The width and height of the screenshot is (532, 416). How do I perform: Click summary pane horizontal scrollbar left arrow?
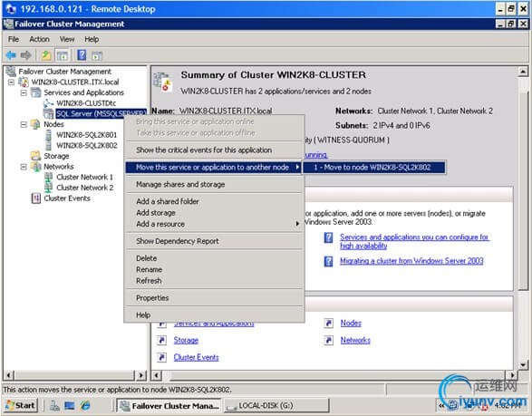pos(156,375)
